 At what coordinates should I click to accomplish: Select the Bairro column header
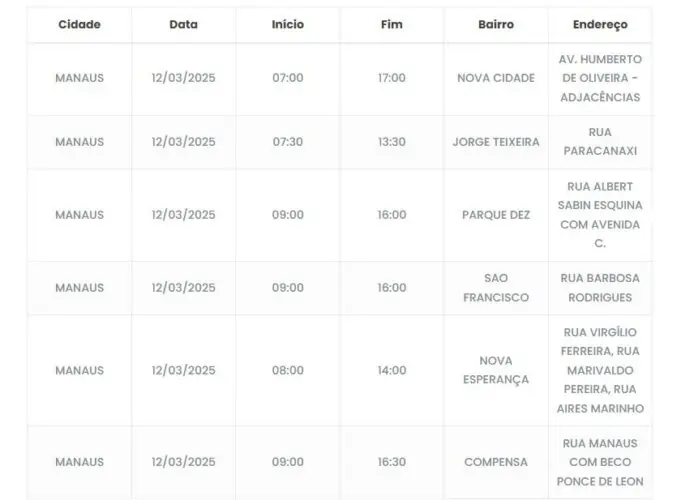495,24
